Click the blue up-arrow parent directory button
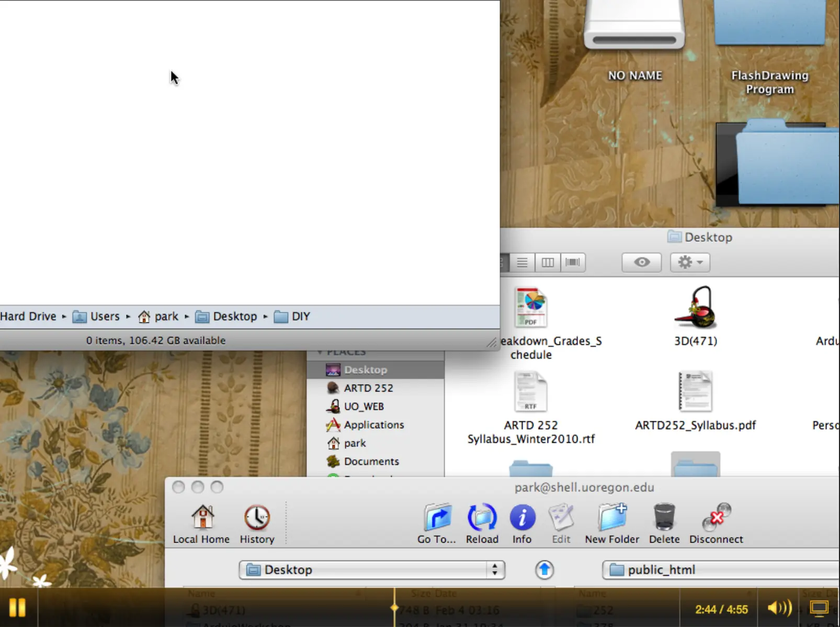Image resolution: width=840 pixels, height=627 pixels. point(544,569)
